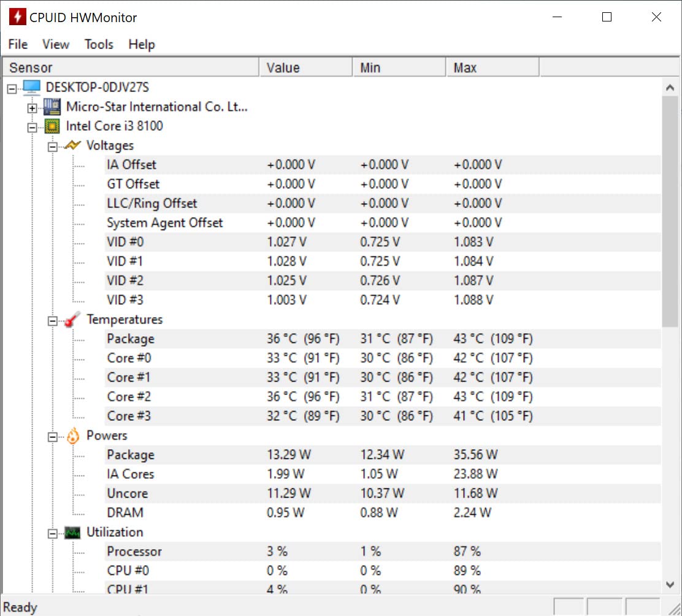
Task: Collapse the Temperatures section
Action: click(x=53, y=321)
